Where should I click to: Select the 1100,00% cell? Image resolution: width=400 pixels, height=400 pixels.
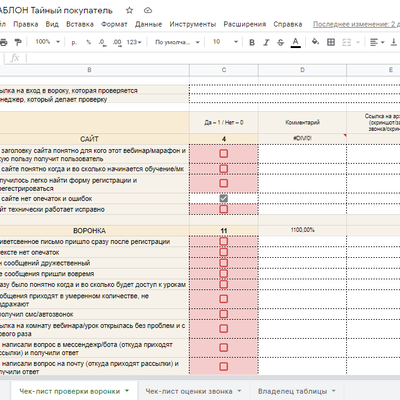(302, 230)
